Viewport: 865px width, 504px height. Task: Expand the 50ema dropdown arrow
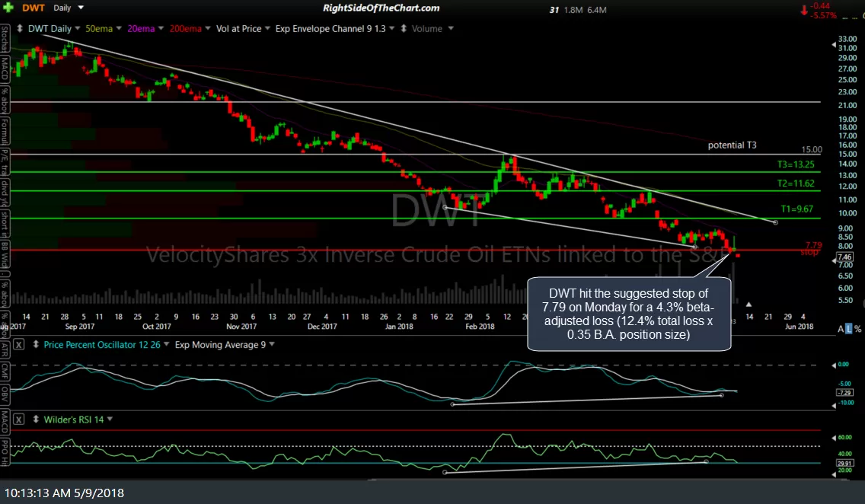(x=119, y=29)
